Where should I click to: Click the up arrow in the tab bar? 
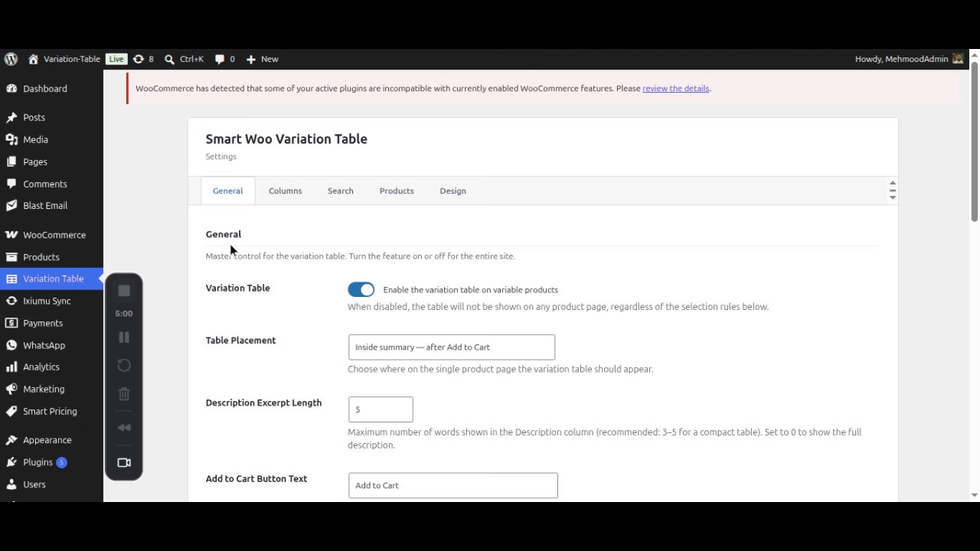click(x=892, y=183)
